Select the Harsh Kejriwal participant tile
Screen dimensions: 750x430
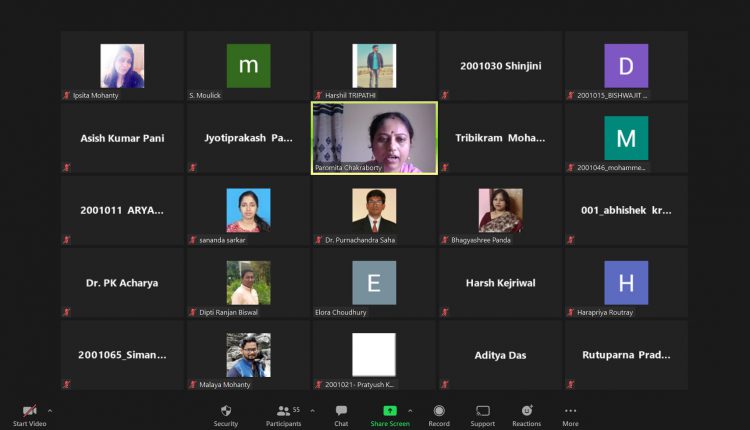coord(500,283)
